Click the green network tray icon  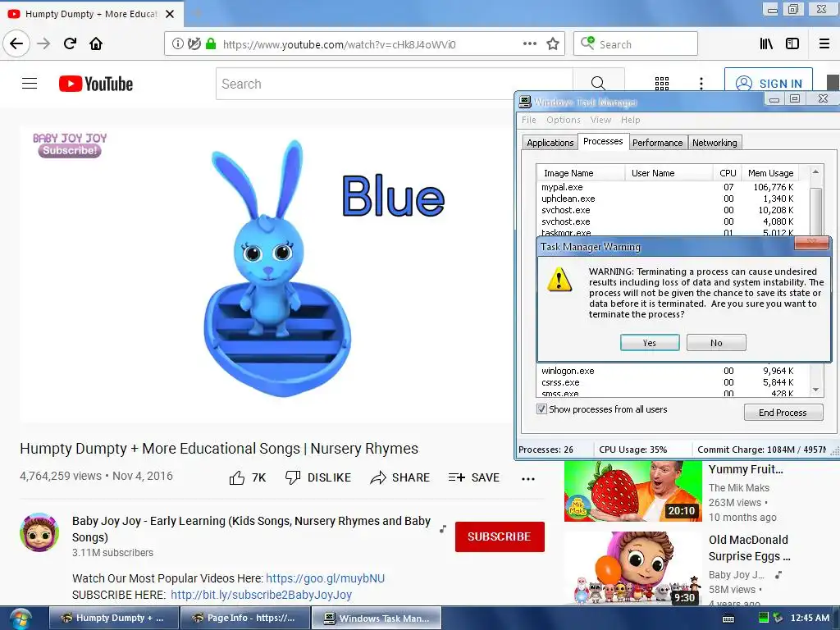pyautogui.click(x=764, y=618)
